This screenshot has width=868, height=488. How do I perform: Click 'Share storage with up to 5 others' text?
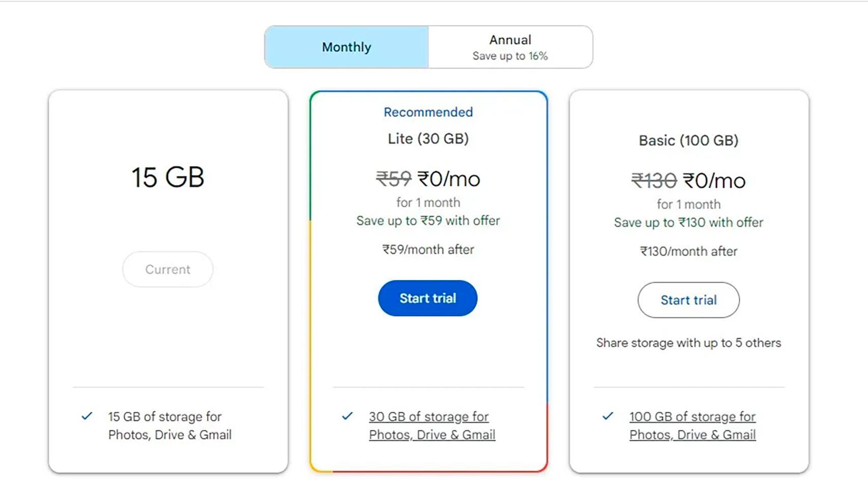(x=688, y=343)
